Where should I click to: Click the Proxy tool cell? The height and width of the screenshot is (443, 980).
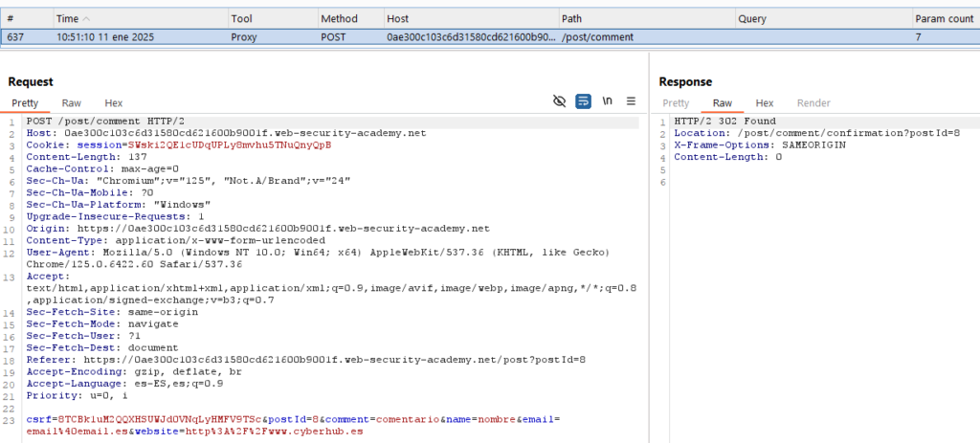[x=242, y=37]
